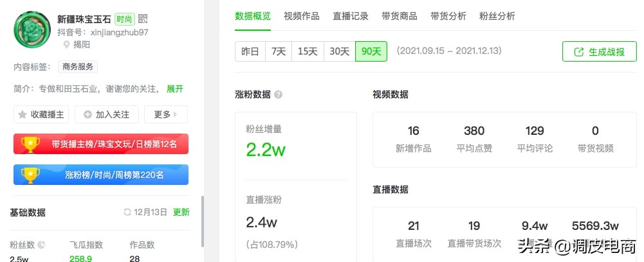Select the 90天 time range

pos(371,51)
